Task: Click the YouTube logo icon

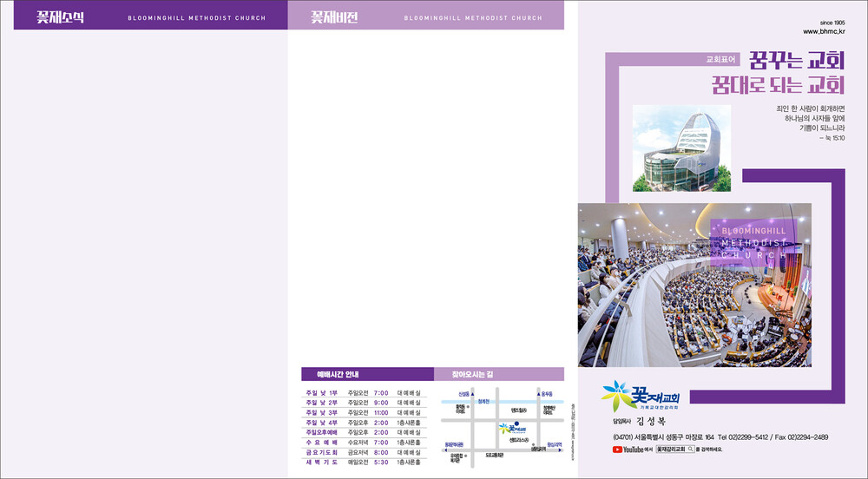Action: (x=617, y=449)
